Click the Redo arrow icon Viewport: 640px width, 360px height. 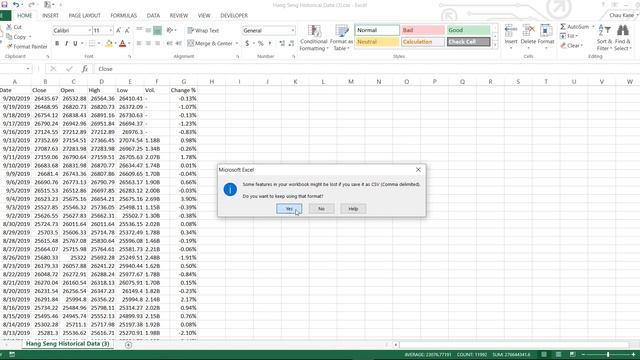click(31, 4)
